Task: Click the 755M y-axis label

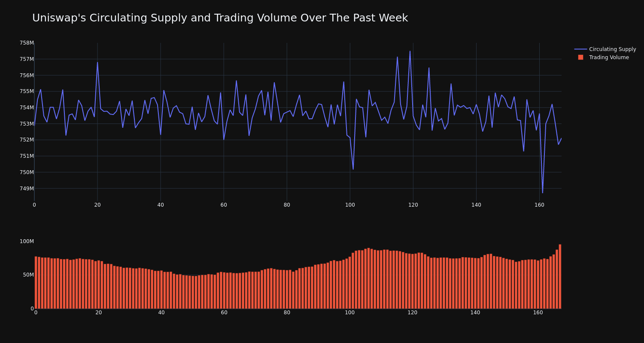Action: point(27,91)
